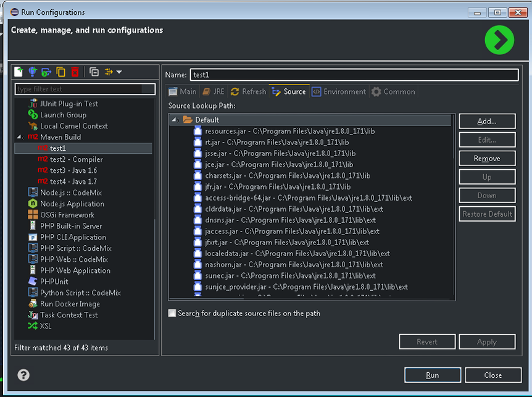Image resolution: width=532 pixels, height=397 pixels.
Task: Delete the selected launch configuration
Action: pos(75,72)
